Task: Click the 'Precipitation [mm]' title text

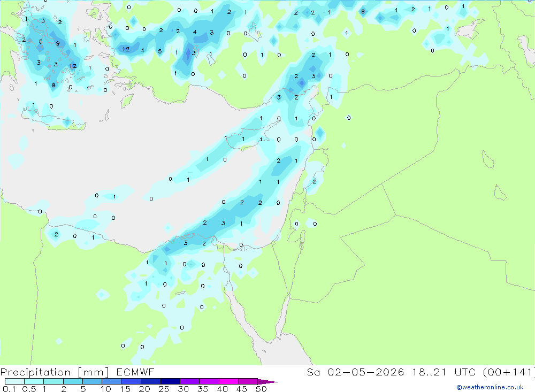Action: click(x=55, y=372)
